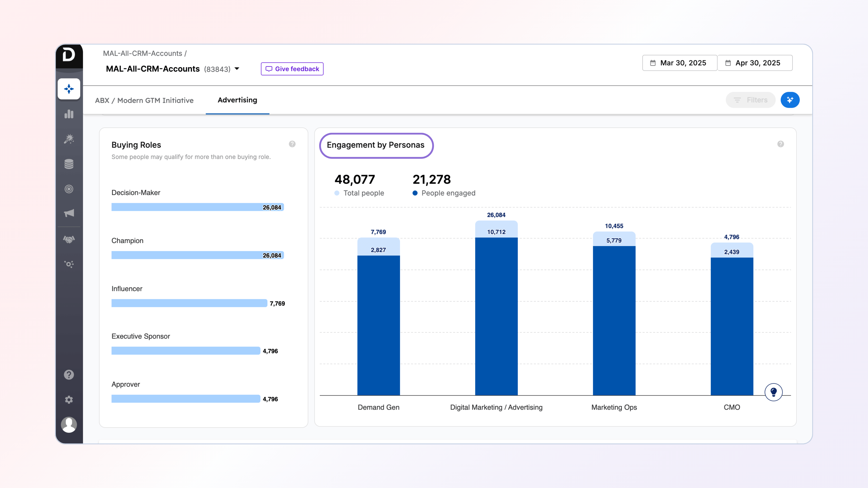Click the magic wand sidebar icon
This screenshot has width=868, height=488.
[69, 139]
